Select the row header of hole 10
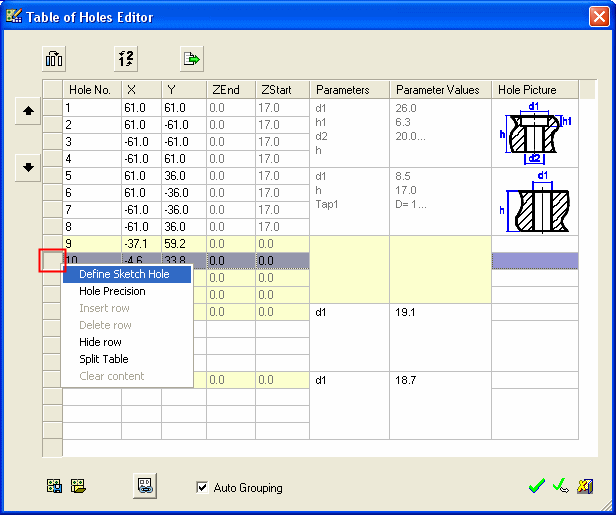This screenshot has height=515, width=616. (52, 261)
